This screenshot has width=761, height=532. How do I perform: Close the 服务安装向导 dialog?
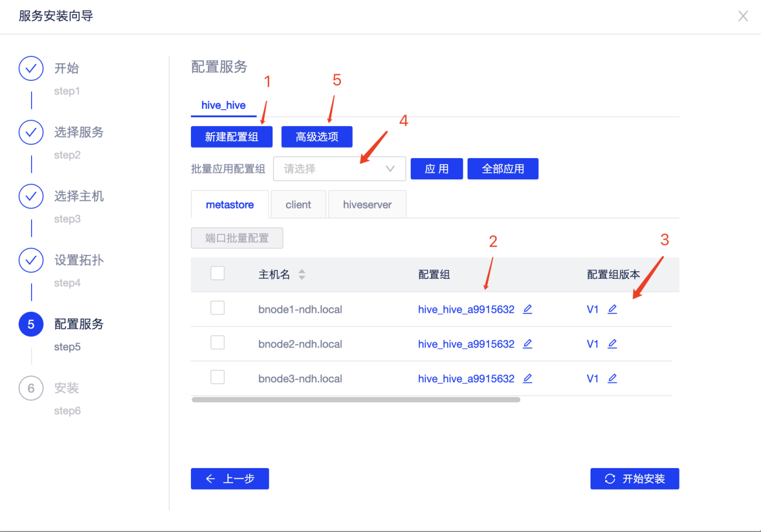tap(743, 16)
